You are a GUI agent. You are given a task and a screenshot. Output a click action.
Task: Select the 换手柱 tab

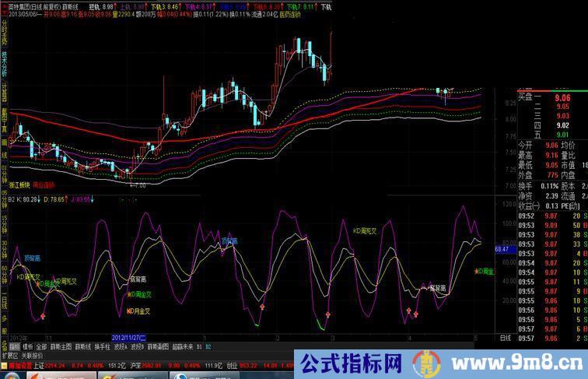[103, 346]
